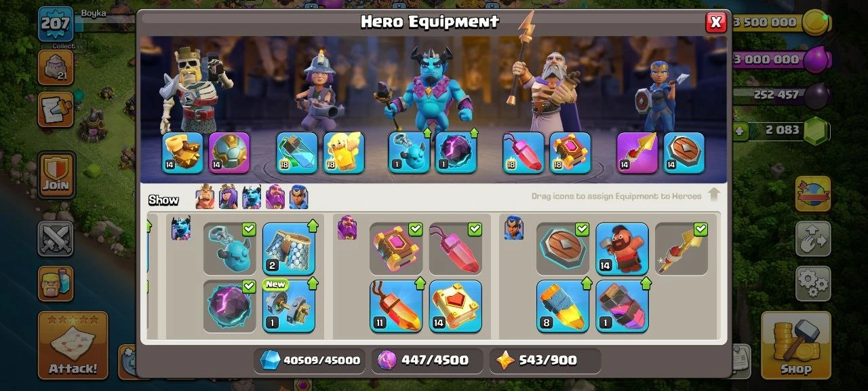Open the Shop button
The image size is (868, 391).
pos(795,345)
